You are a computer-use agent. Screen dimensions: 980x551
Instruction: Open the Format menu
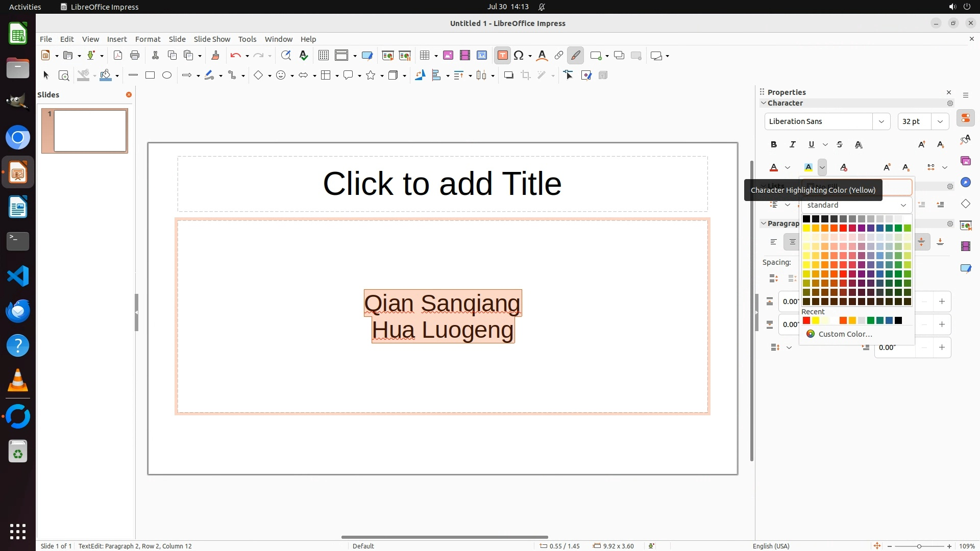[148, 39]
